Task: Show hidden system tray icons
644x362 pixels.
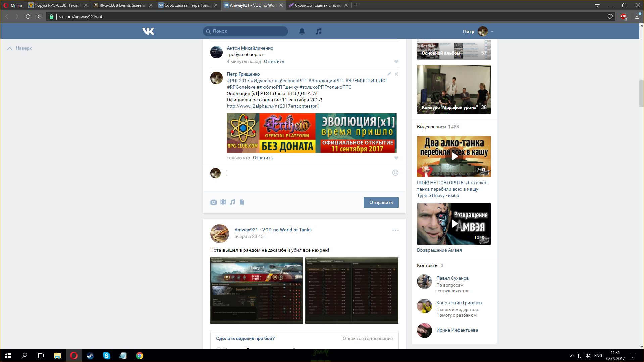Action: pyautogui.click(x=572, y=356)
